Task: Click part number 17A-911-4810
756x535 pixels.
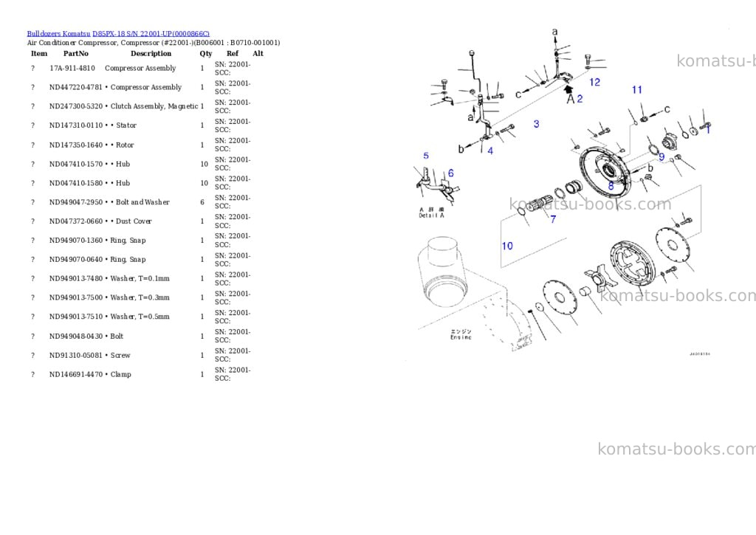Action: click(72, 69)
